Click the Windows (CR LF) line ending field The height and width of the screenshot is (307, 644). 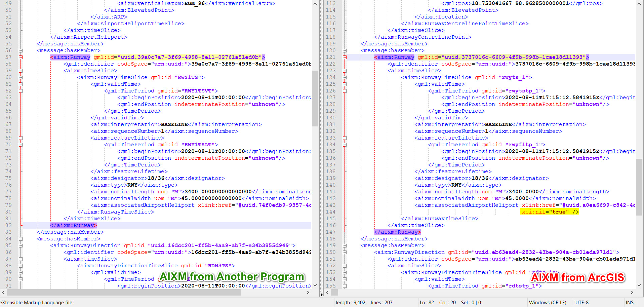(x=548, y=303)
